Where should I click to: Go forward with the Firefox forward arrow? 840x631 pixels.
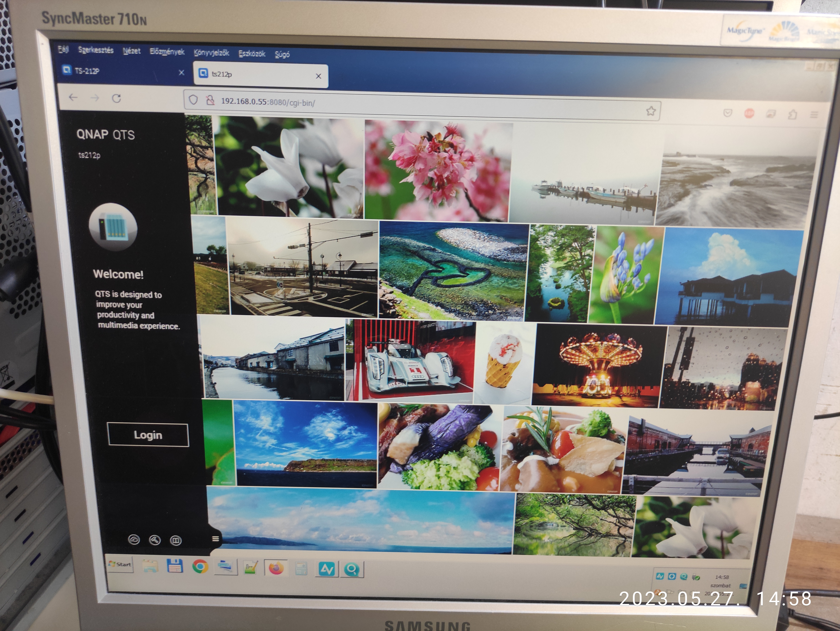coord(95,98)
